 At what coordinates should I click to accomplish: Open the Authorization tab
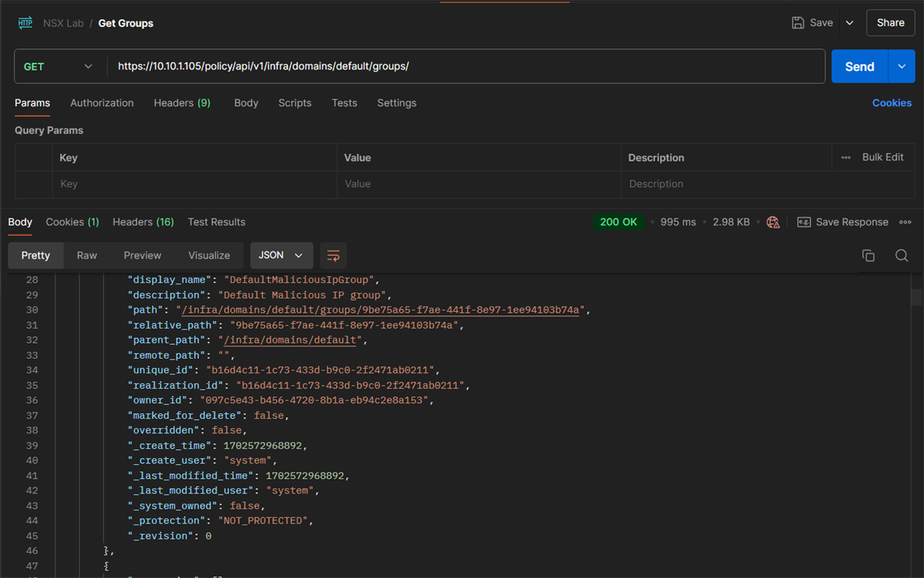point(102,103)
